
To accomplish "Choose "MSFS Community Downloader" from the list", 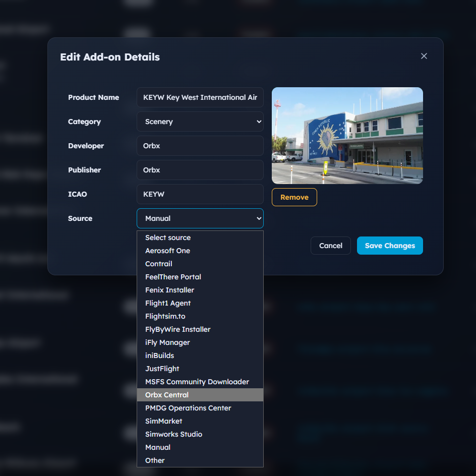I will [x=197, y=382].
